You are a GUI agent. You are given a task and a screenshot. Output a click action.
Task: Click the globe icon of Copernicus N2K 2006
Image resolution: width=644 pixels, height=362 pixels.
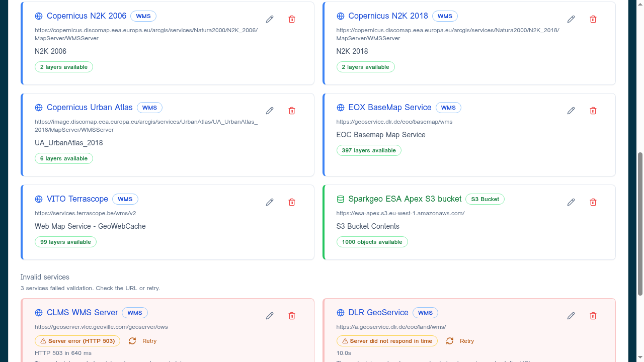coord(39,16)
